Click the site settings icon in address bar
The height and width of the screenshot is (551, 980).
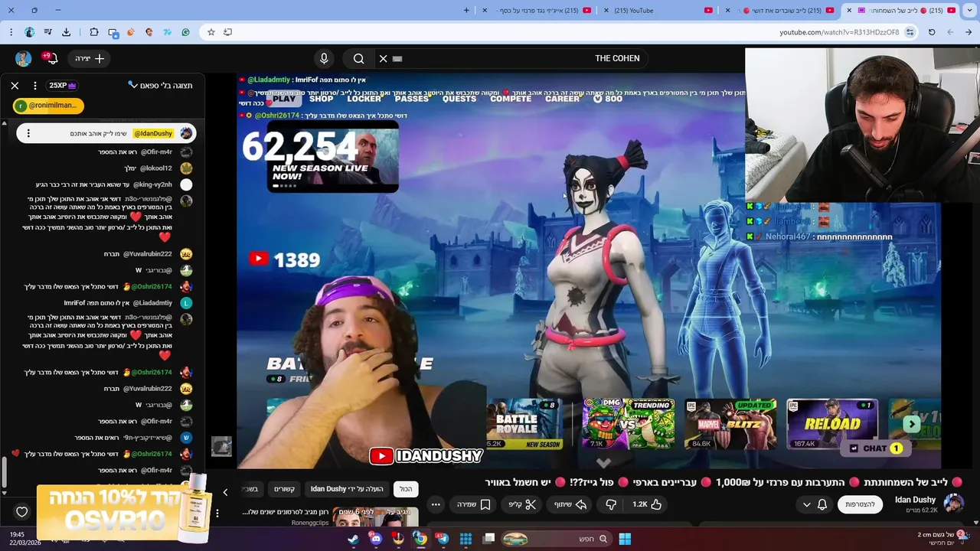pos(910,32)
